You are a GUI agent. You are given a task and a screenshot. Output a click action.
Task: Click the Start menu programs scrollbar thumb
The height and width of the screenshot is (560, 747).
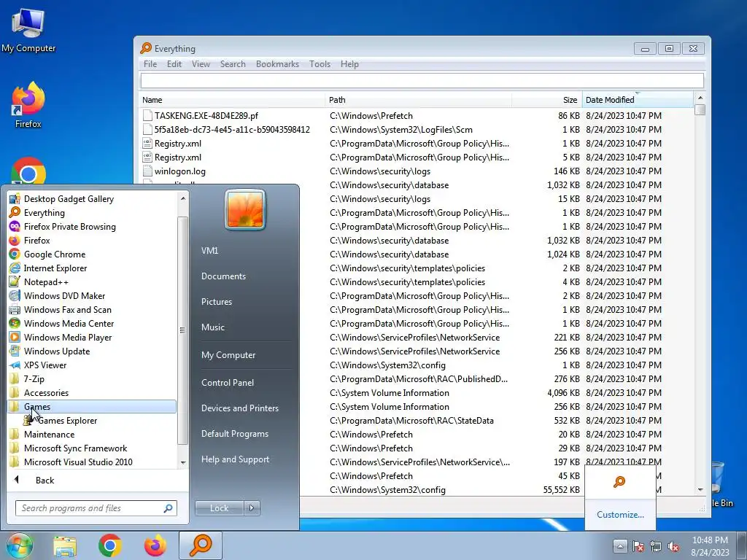[182, 331]
